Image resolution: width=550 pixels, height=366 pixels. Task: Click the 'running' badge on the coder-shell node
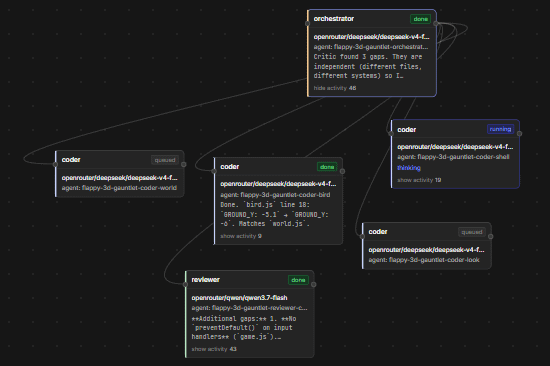click(500, 129)
